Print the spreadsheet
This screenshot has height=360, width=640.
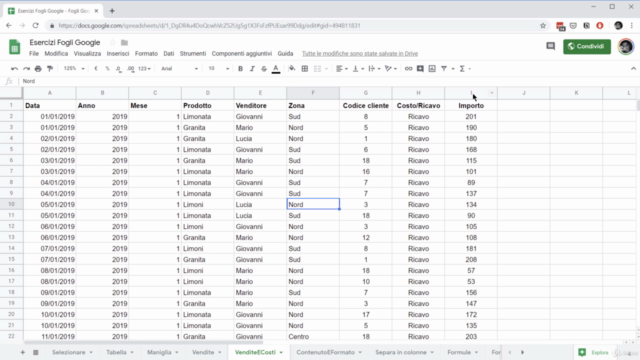coord(38,69)
